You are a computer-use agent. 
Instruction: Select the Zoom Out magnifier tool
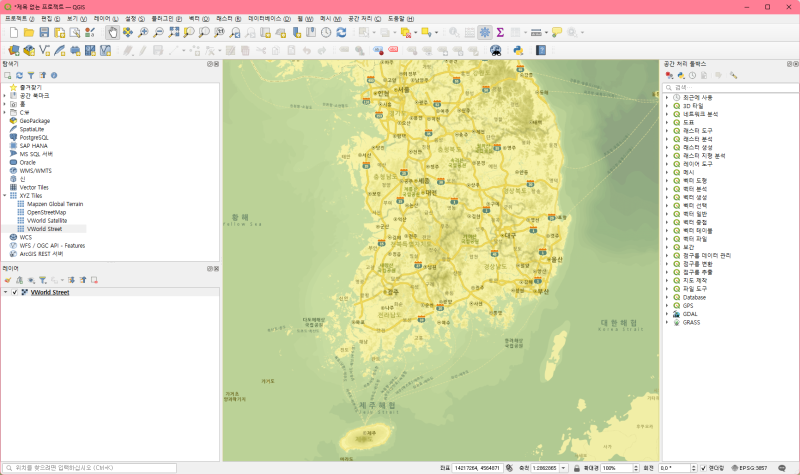coord(159,33)
